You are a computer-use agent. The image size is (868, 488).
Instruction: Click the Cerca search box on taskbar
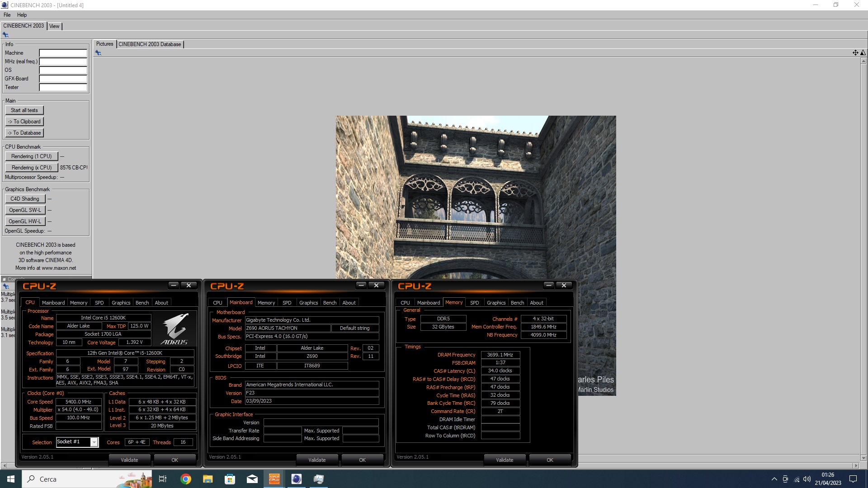point(87,479)
